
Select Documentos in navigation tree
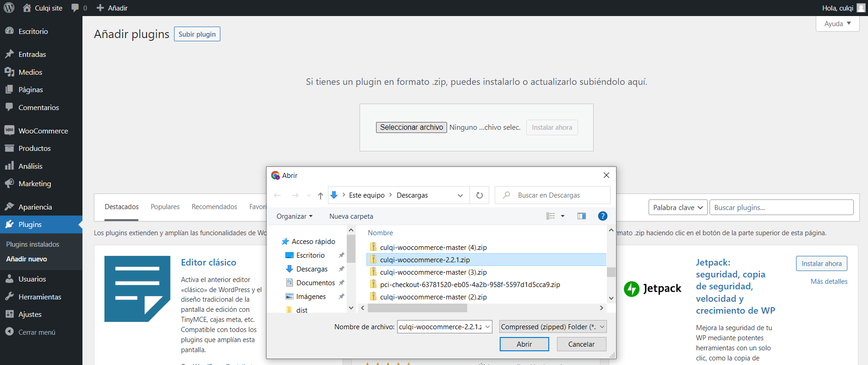point(316,282)
